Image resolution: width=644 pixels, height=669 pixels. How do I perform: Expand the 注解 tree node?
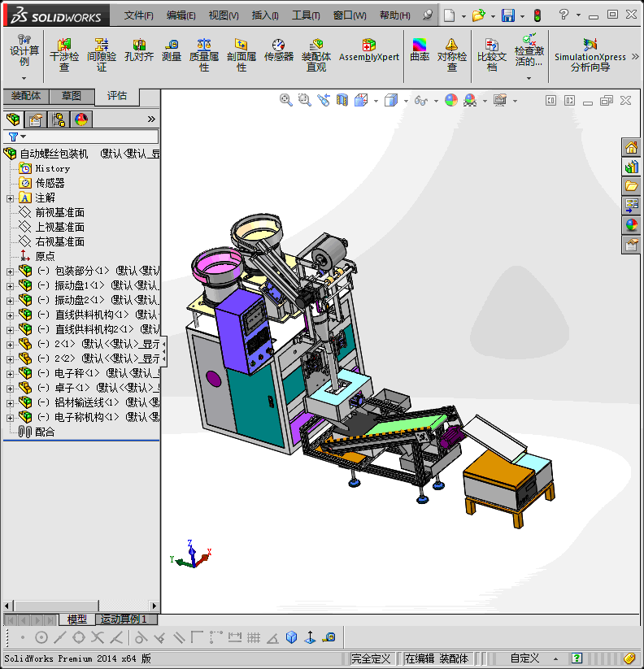point(11,198)
